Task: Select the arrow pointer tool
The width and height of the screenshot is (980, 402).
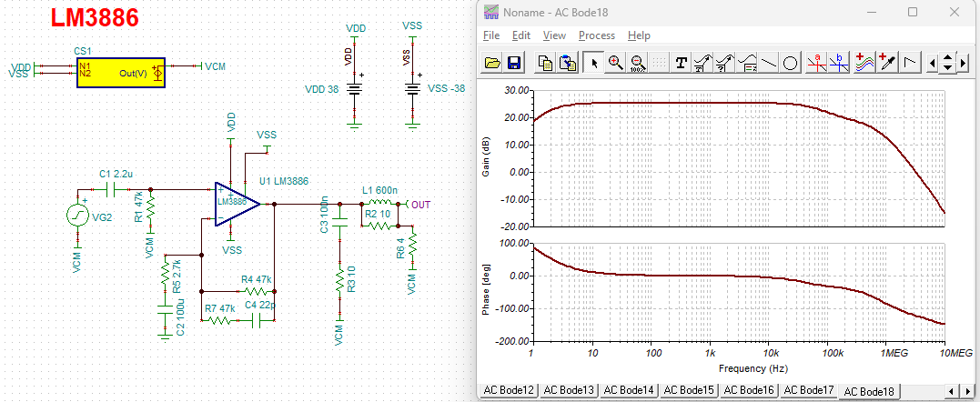Action: point(594,63)
